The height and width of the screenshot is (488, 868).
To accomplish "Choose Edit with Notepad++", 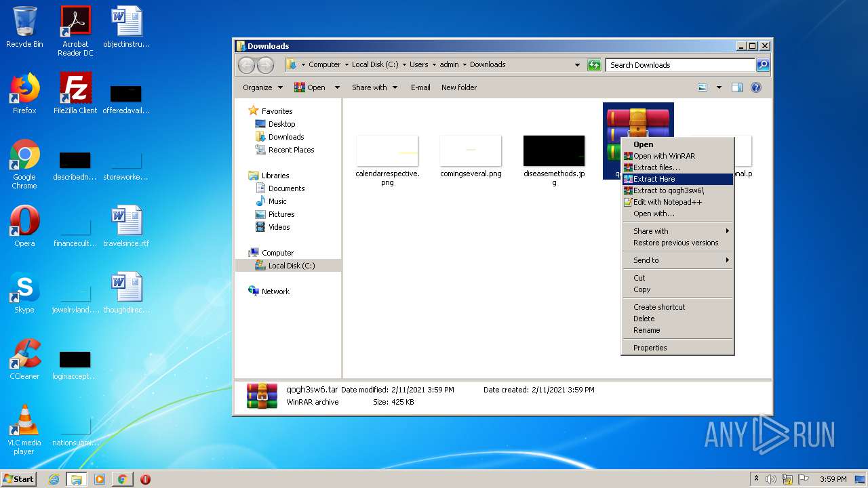I will tap(677, 202).
